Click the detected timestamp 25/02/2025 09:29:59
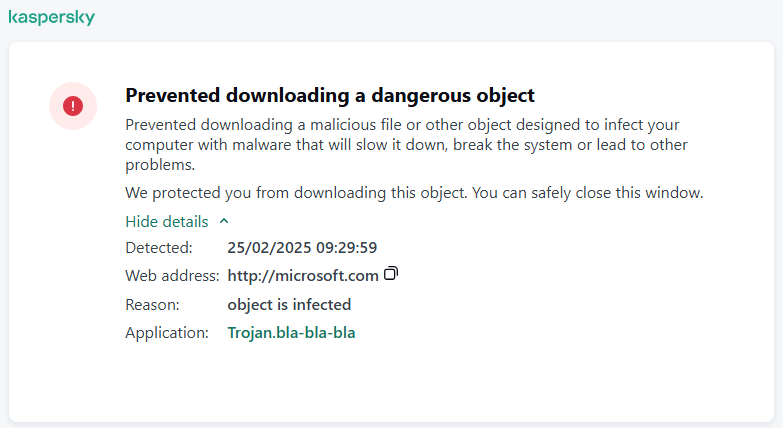The image size is (783, 428). pos(302,248)
